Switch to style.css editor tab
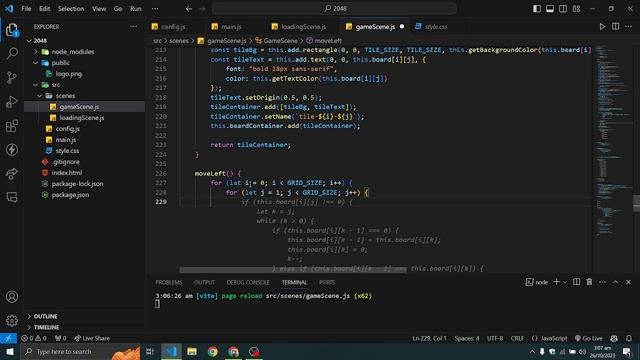 pos(436,27)
